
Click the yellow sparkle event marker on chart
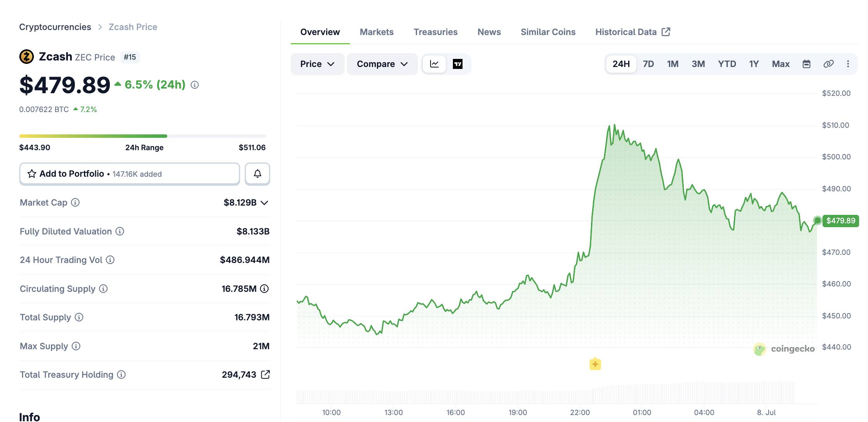tap(595, 364)
